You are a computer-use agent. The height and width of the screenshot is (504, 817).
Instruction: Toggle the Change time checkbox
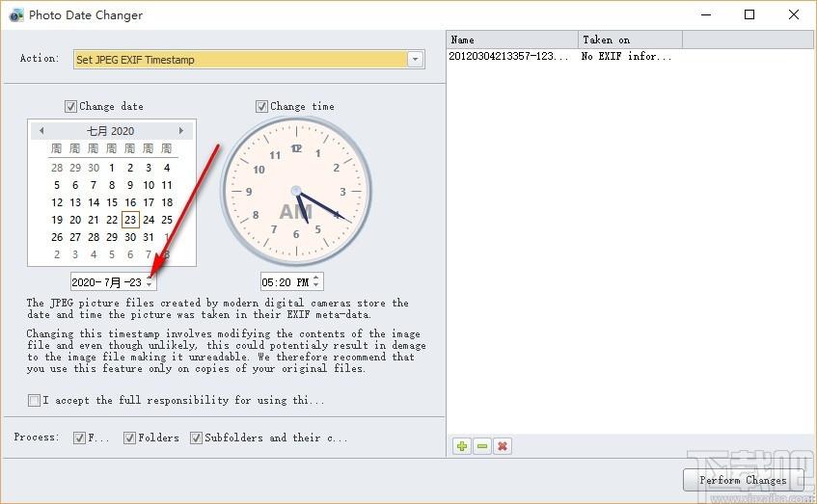(x=261, y=106)
